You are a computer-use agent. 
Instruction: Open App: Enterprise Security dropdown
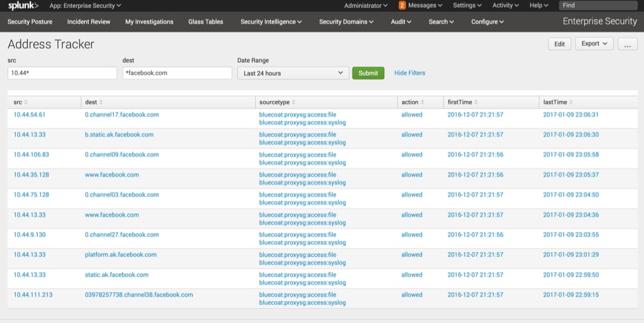(85, 6)
